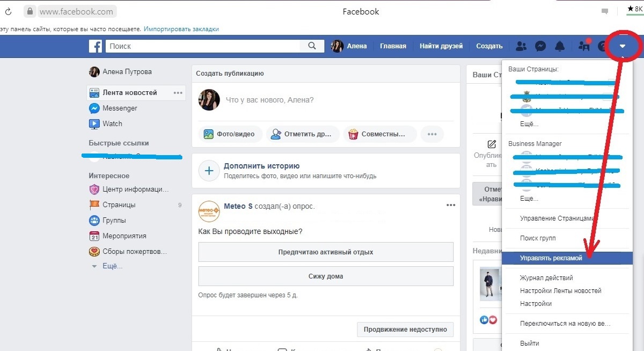Select Управление Страницами in the menu
This screenshot has width=644, height=351.
557,218
